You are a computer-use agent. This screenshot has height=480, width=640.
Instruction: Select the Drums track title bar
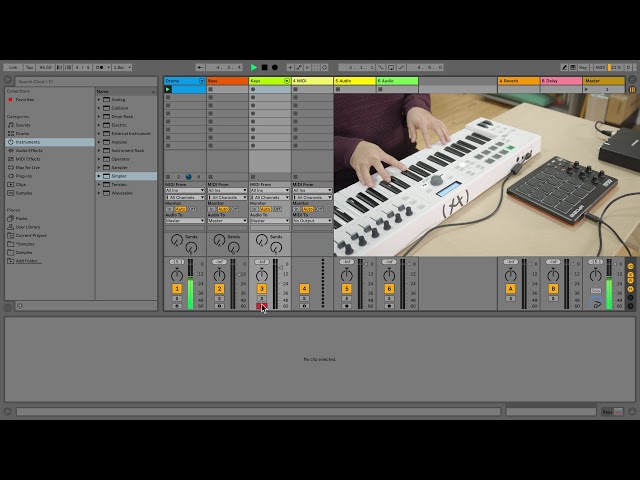(185, 81)
